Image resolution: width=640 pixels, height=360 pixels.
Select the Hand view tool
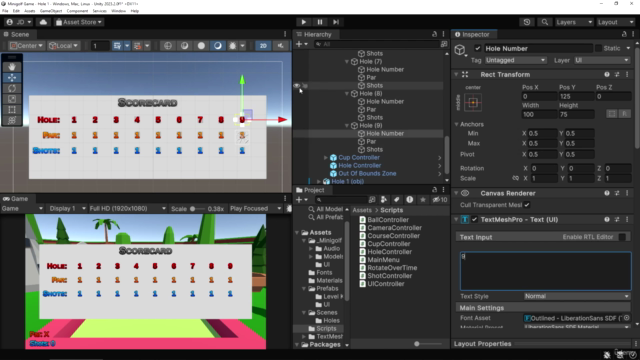point(12,67)
